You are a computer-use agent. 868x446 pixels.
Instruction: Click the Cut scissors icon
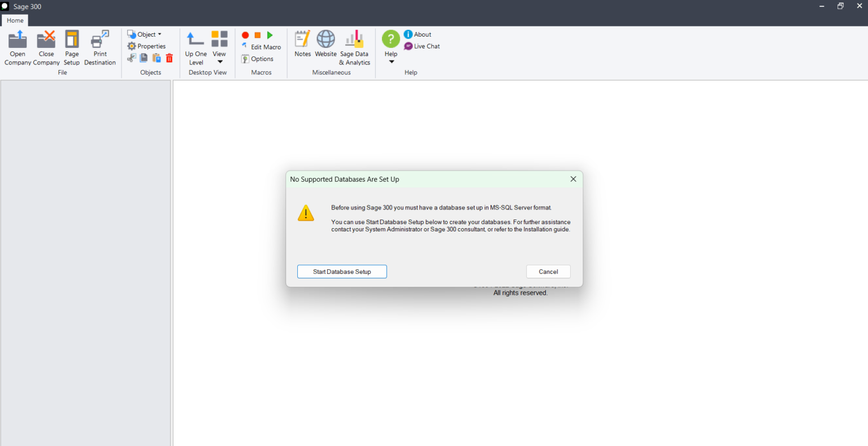pos(132,58)
